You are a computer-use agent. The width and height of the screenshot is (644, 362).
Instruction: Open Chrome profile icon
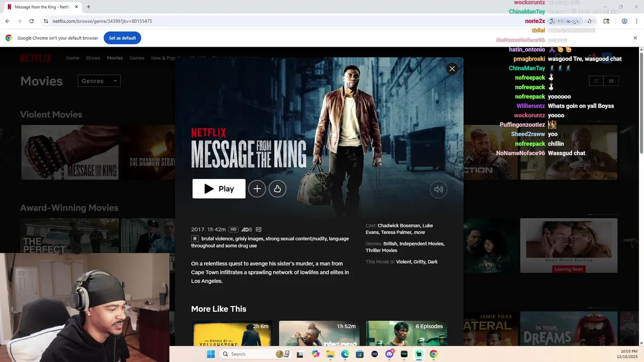tap(624, 21)
